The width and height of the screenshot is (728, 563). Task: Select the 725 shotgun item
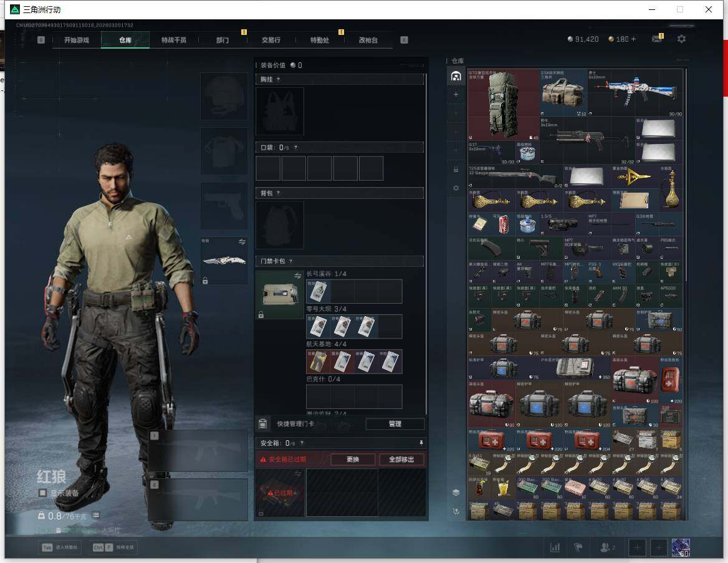click(516, 176)
